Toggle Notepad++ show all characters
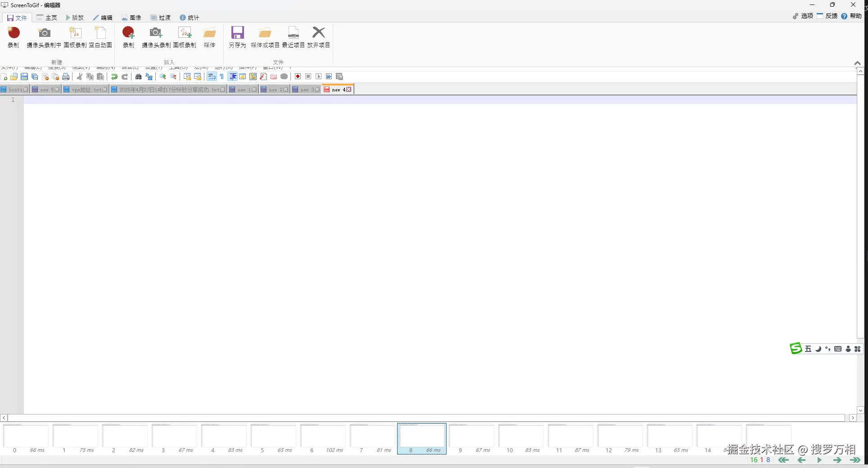 (x=222, y=76)
